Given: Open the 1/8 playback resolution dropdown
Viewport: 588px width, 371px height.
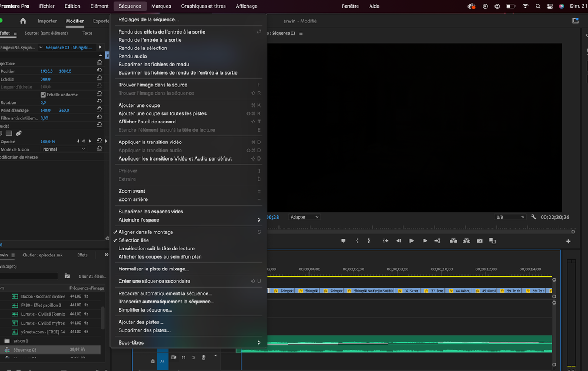Looking at the screenshot, I should tap(510, 217).
